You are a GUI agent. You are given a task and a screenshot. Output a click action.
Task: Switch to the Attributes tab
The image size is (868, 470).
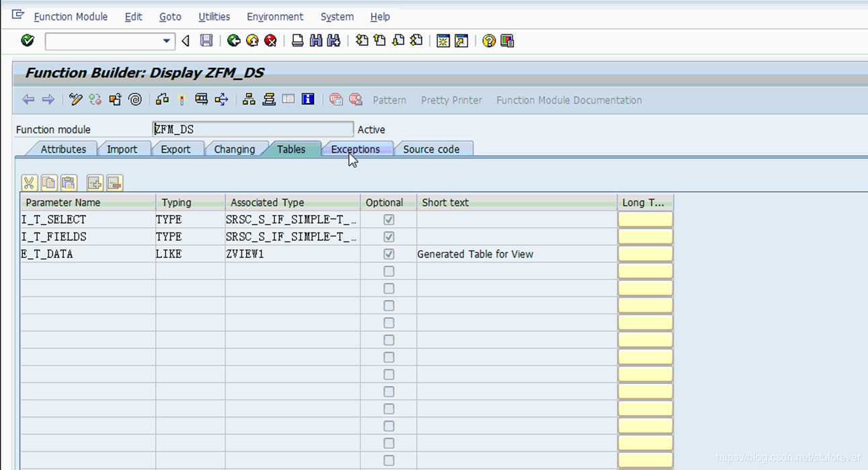[x=63, y=149]
